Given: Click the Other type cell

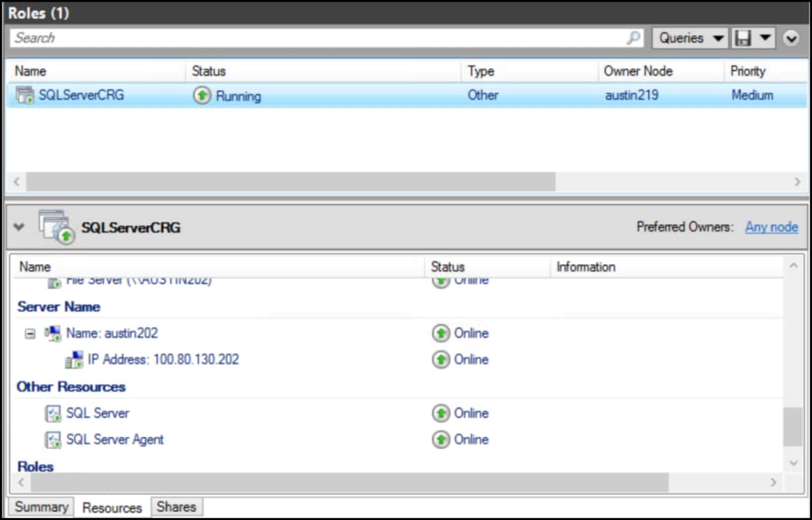Looking at the screenshot, I should pos(483,96).
